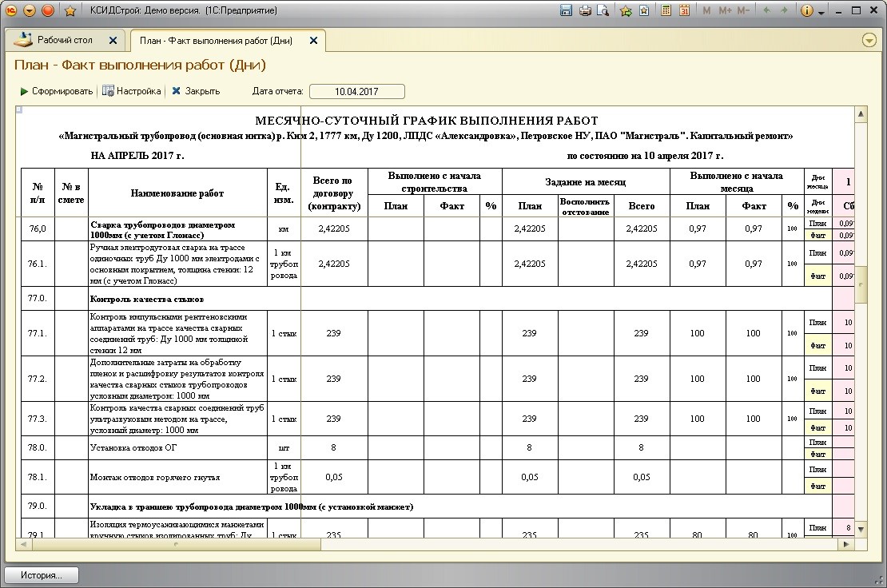Screen dimensions: 887x588
Task: Click the report date field 10.04.2017
Action: (357, 92)
